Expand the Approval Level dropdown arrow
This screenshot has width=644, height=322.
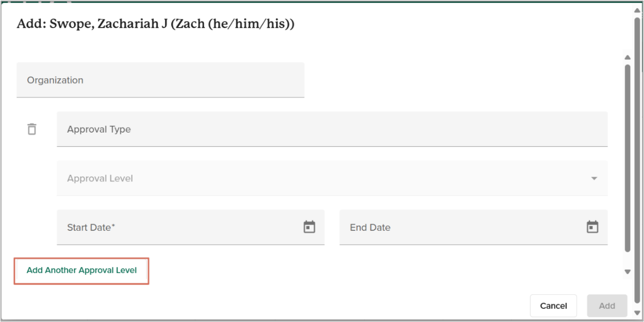pyautogui.click(x=594, y=179)
